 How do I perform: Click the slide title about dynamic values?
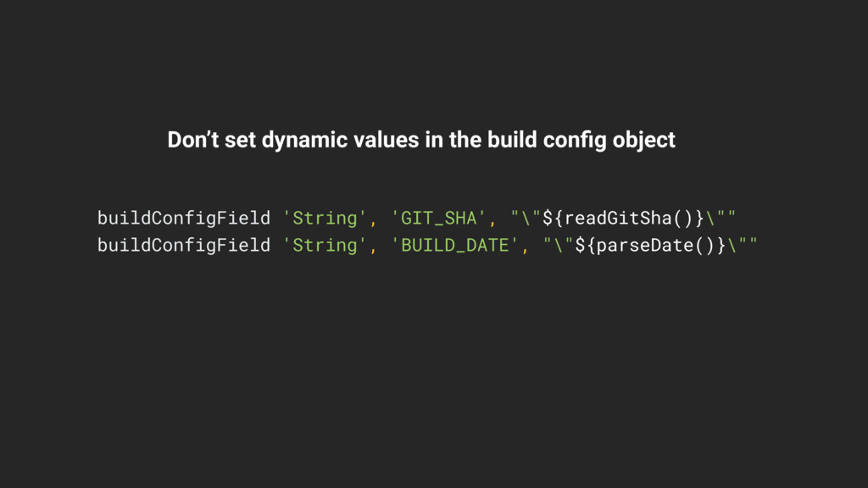421,140
